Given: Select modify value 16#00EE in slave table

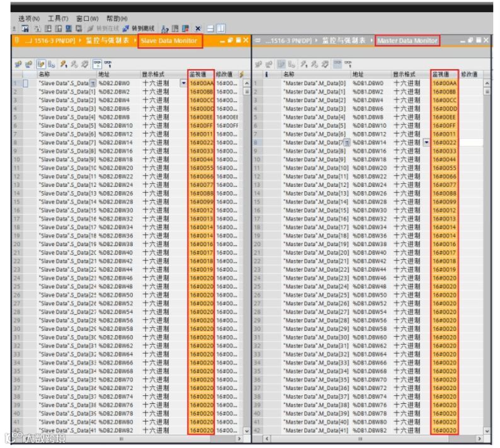Looking at the screenshot, I should click(x=227, y=117).
